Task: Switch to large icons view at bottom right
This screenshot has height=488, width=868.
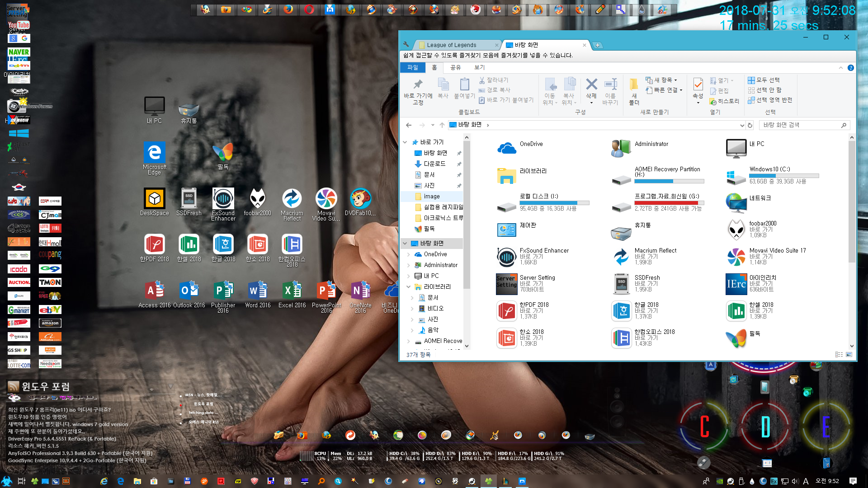Action: 849,355
